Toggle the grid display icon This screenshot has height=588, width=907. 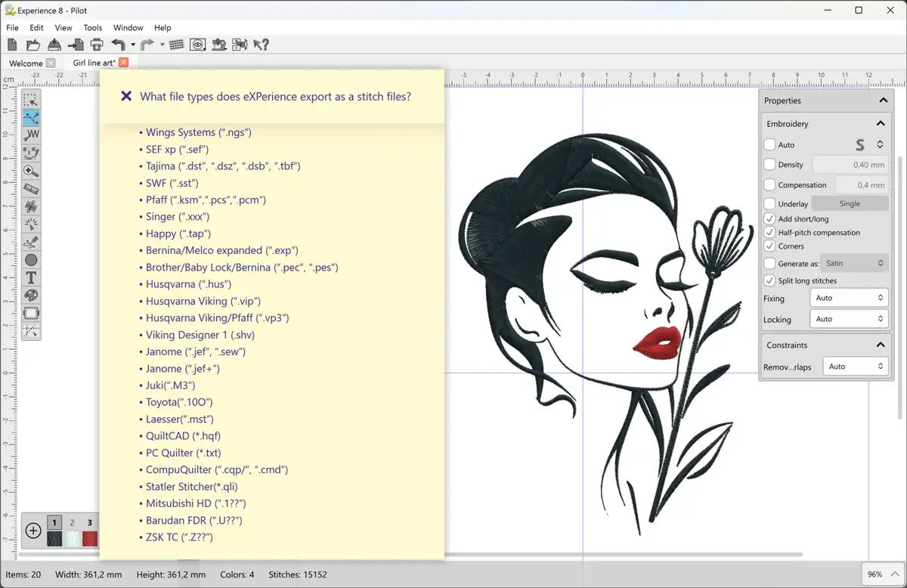point(177,45)
